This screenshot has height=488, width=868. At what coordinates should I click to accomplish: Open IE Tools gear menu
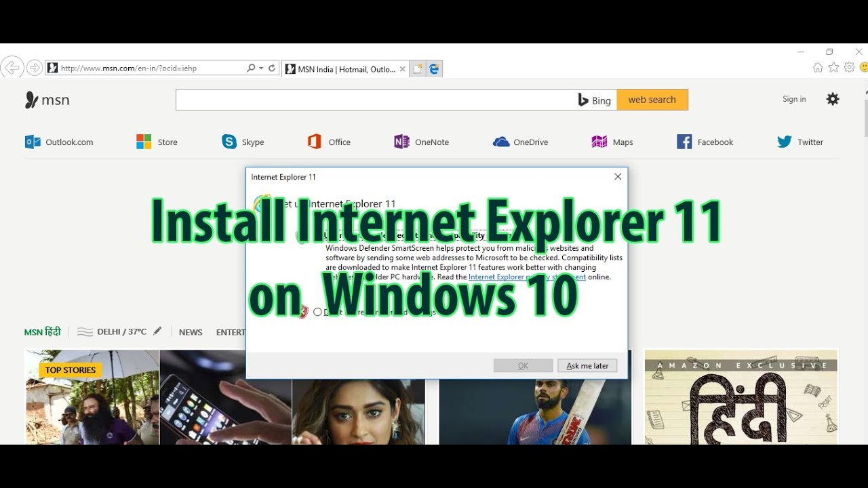pos(849,67)
